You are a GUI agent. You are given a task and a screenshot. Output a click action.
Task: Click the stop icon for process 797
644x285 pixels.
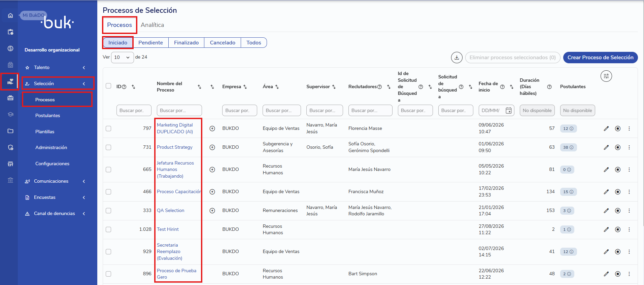point(617,129)
